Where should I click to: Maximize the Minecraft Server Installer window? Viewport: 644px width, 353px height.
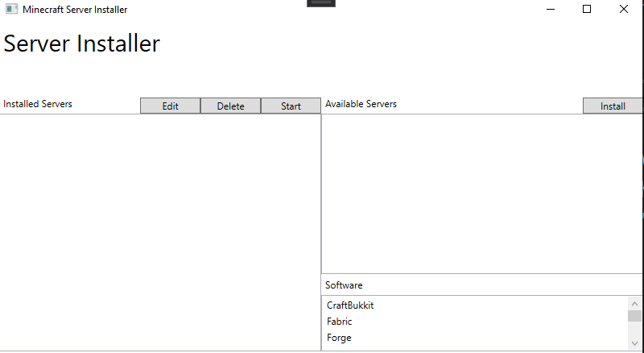(587, 9)
